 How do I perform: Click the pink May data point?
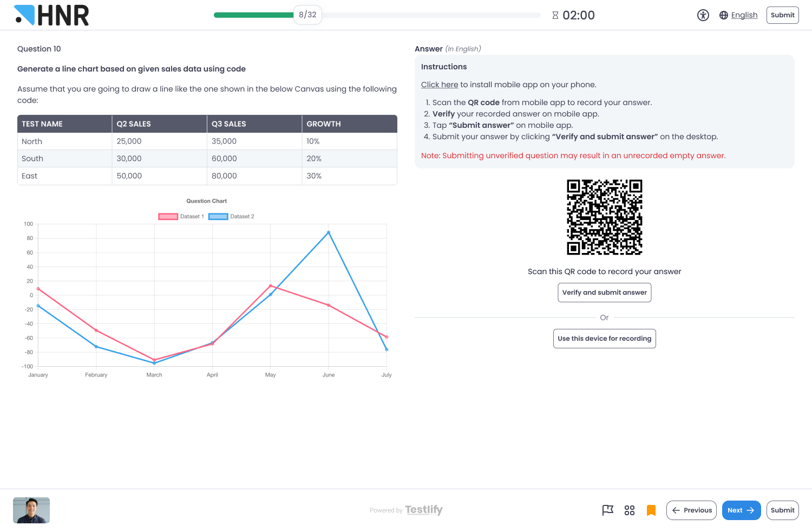[271, 286]
